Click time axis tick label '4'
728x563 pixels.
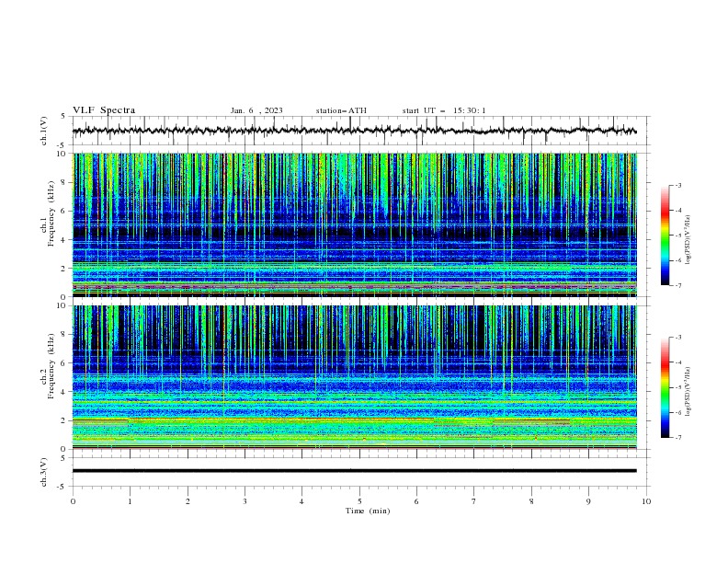[301, 501]
